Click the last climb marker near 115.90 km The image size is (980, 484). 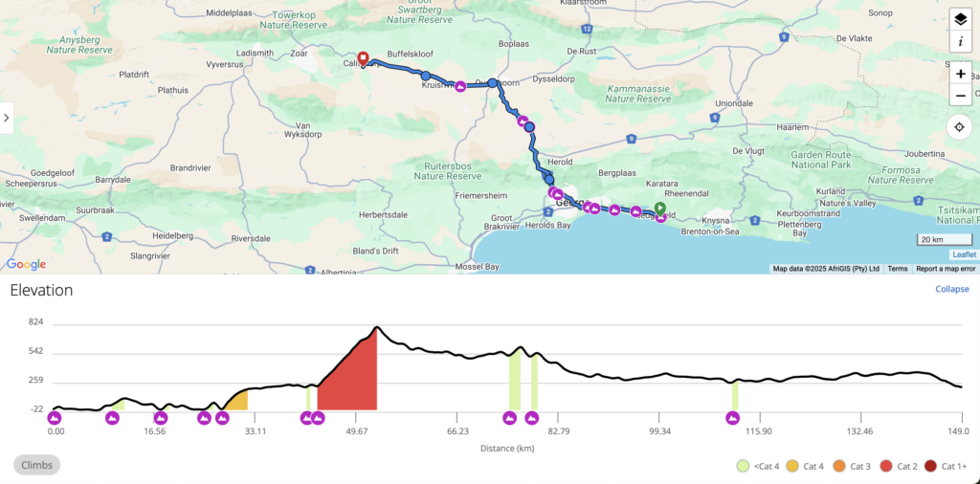tap(733, 418)
